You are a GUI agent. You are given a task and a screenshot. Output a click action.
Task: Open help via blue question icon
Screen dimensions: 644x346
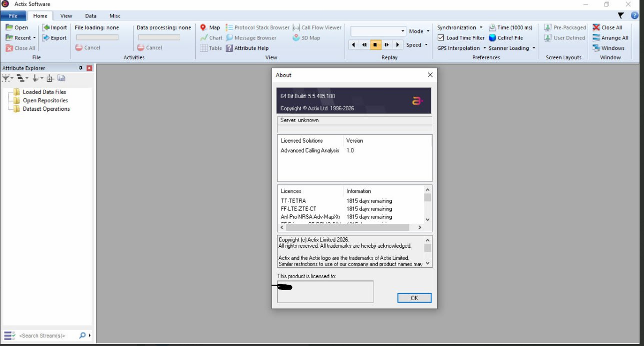pos(635,15)
